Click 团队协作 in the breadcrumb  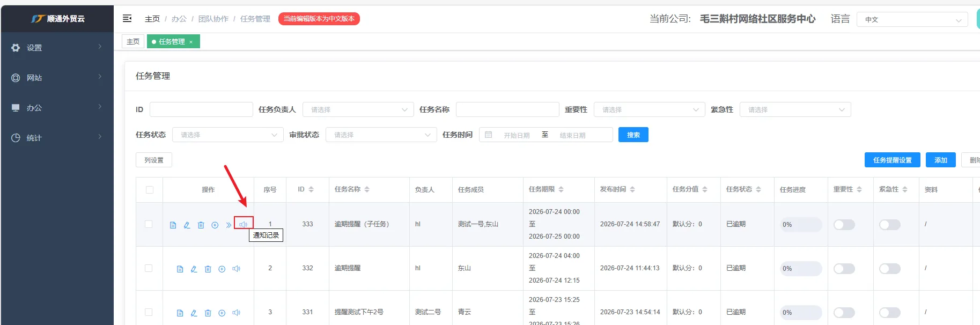tap(213, 19)
